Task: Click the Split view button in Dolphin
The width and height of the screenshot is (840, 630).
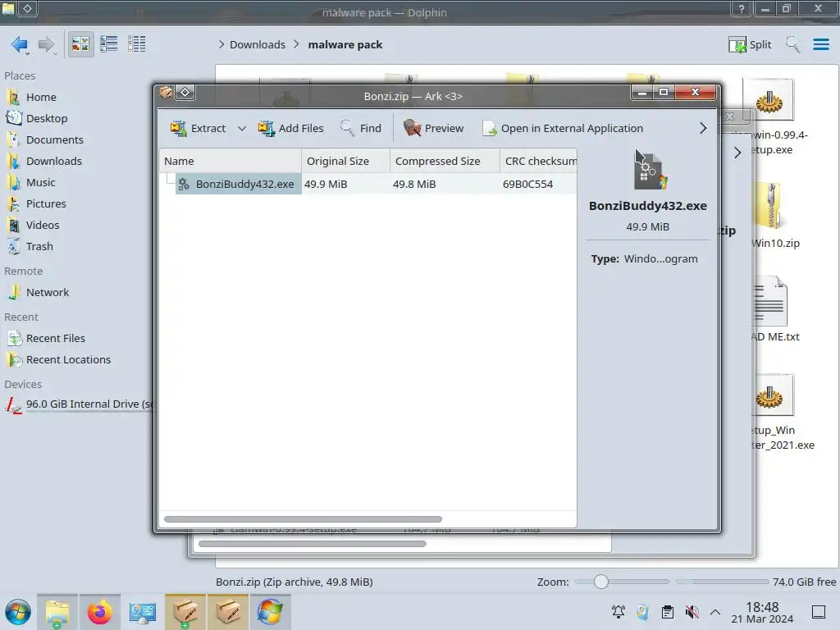Action: [750, 44]
